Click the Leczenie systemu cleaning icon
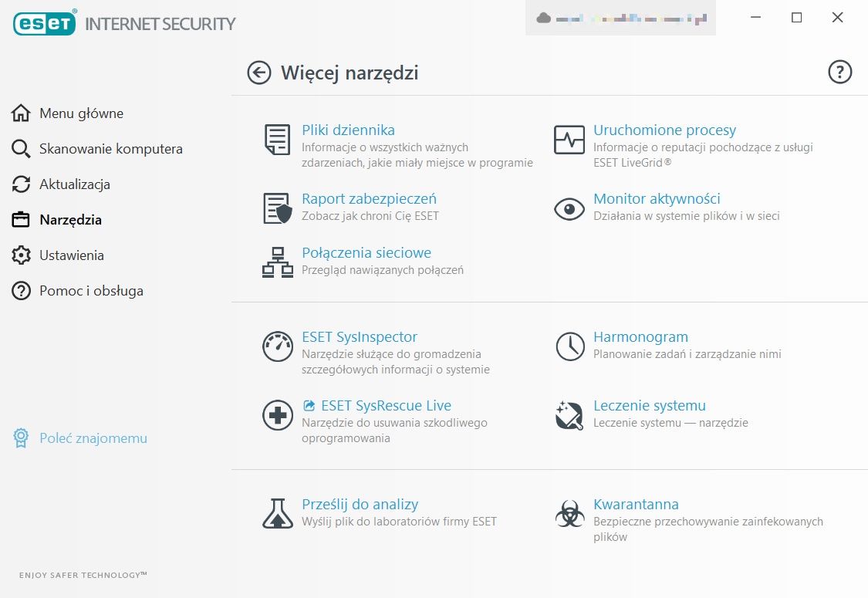 pyautogui.click(x=569, y=415)
